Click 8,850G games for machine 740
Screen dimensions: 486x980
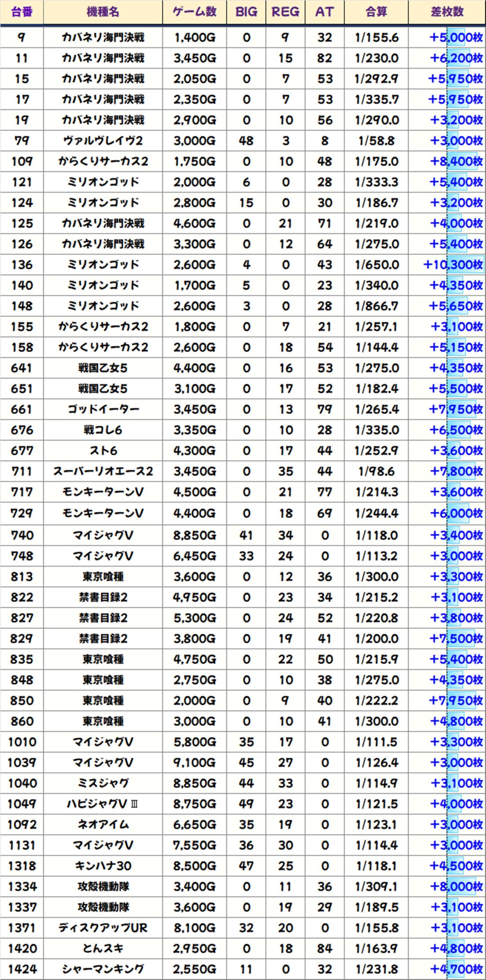tap(194, 535)
